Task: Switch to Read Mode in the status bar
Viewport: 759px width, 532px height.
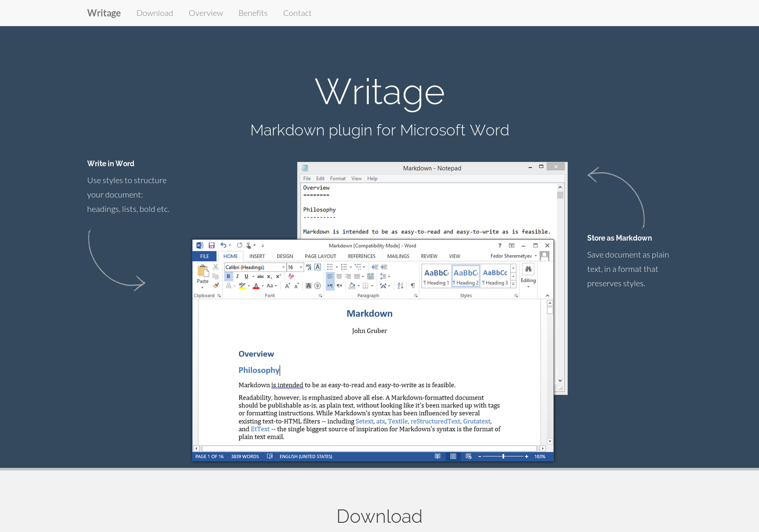Action: [437, 456]
